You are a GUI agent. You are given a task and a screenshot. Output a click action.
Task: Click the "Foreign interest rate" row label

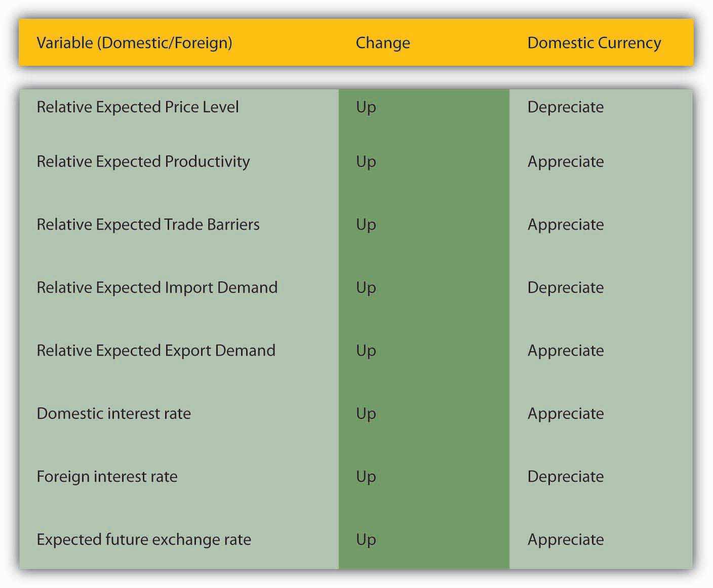point(107,477)
